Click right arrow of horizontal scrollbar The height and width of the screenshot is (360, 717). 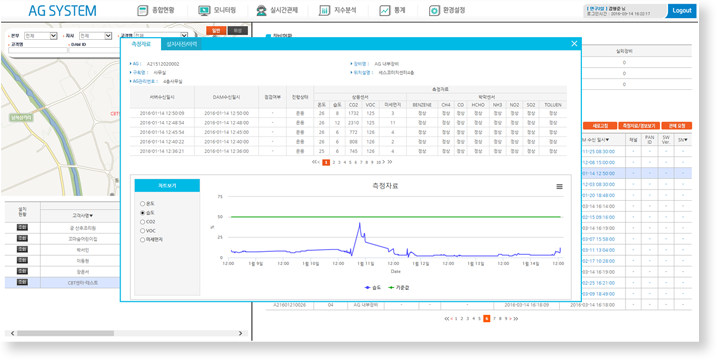tap(241, 333)
